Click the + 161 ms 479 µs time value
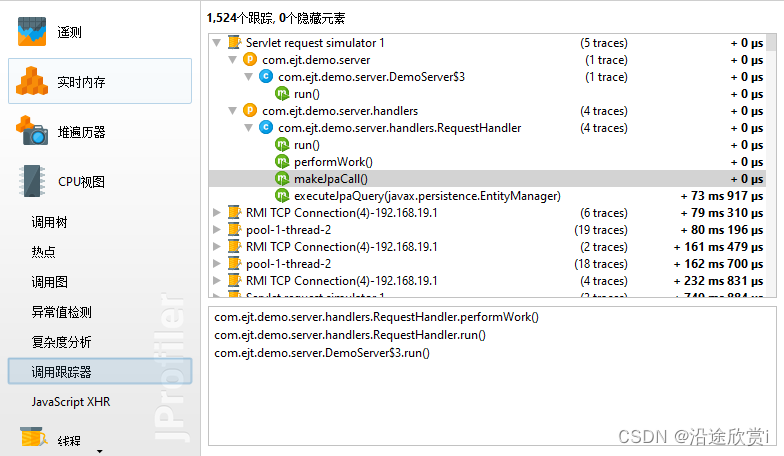The image size is (784, 456). point(718,246)
